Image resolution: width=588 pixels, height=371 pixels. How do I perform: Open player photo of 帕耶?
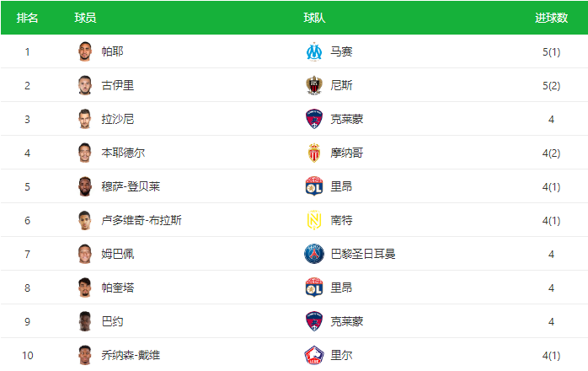85,51
